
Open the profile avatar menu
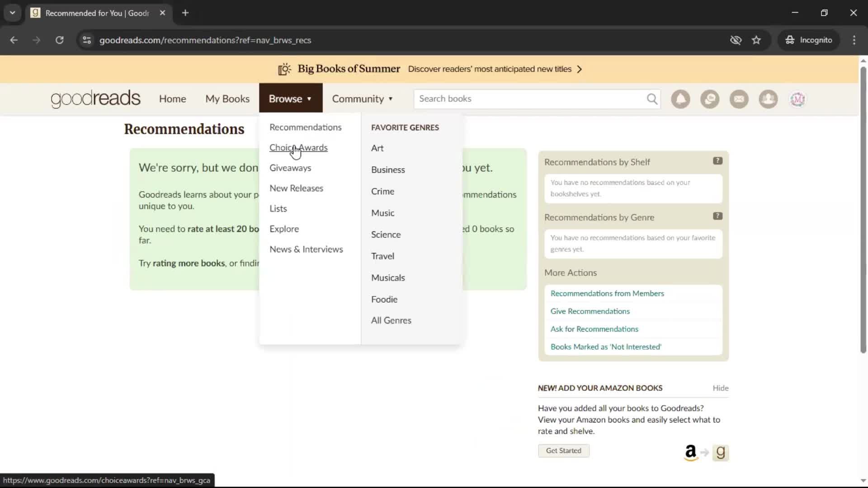pos(797,99)
